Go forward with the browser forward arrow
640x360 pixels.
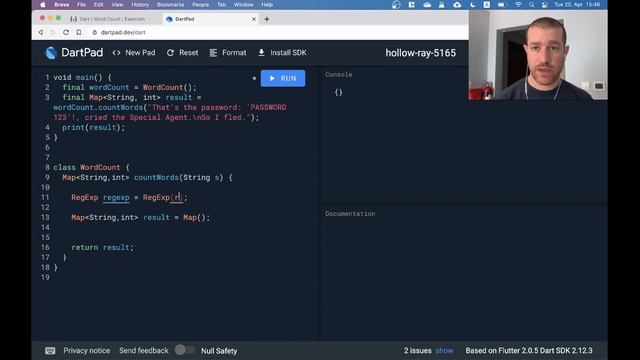click(53, 32)
